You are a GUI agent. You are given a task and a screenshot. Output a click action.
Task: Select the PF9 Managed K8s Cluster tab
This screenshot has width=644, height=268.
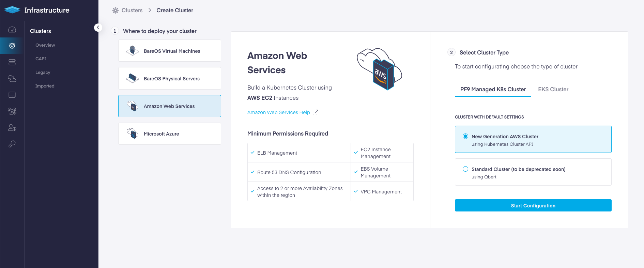(493, 89)
